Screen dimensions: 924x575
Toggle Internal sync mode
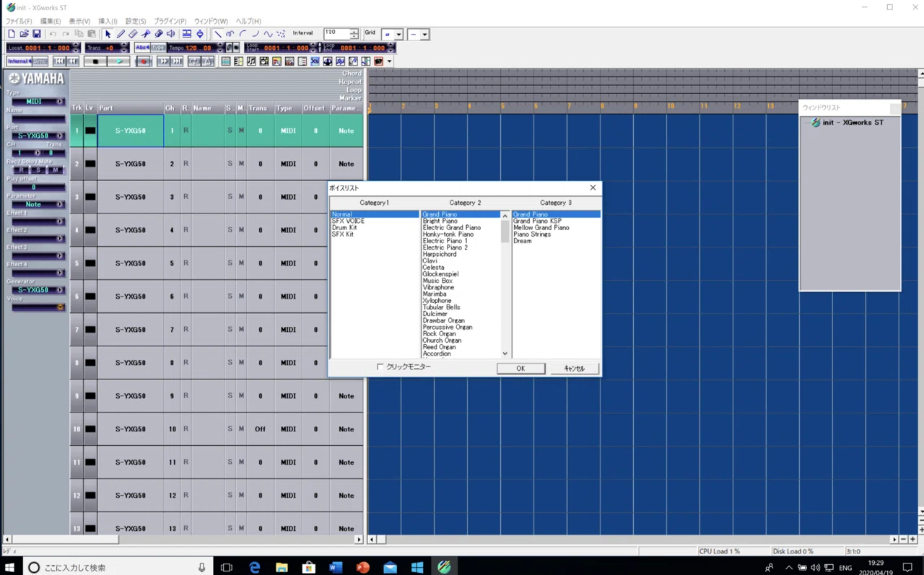[19, 61]
